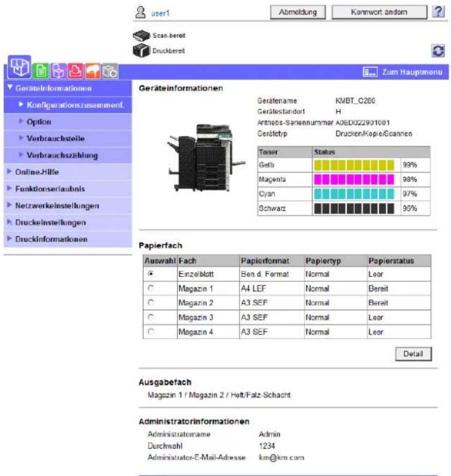This screenshot has height=476, width=451.
Task: Expand the Druckeinstellungen menu section
Action: click(x=68, y=222)
